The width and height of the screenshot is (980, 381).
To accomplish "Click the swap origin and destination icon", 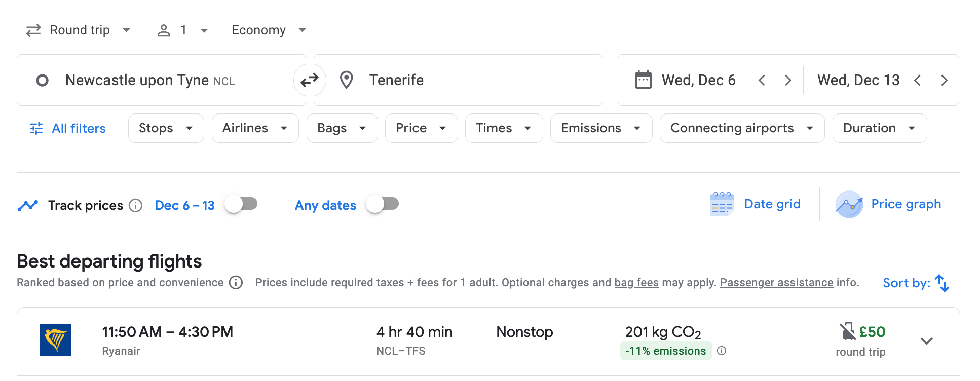I will (309, 80).
